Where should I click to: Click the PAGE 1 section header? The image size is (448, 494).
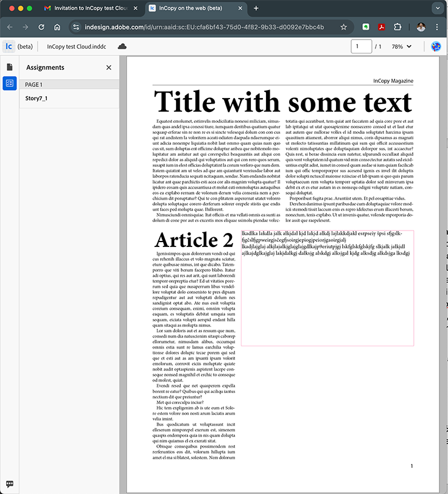click(69, 85)
